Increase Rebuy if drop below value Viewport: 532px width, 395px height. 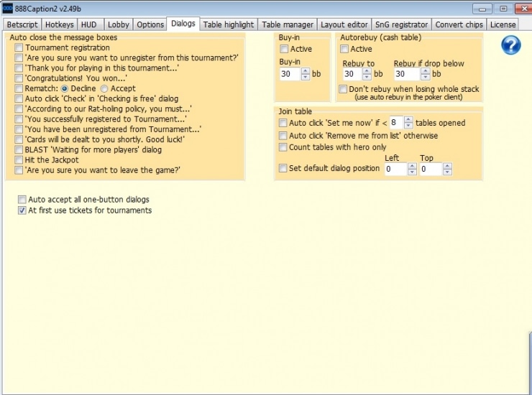pyautogui.click(x=426, y=71)
